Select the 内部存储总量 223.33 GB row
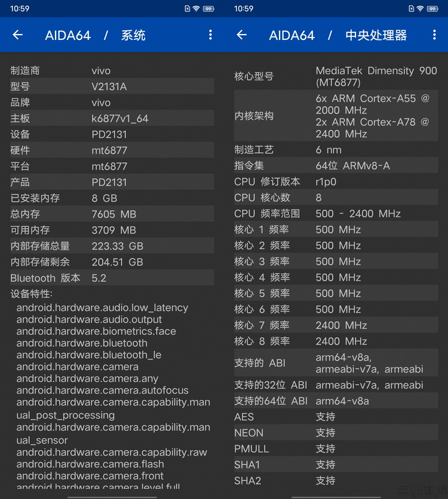 (112, 245)
